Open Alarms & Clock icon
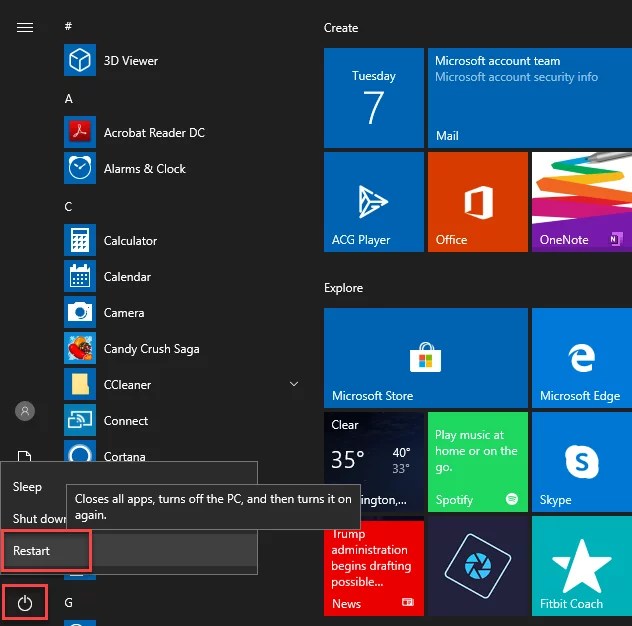Screen dimensions: 632x626 pyautogui.click(x=80, y=168)
